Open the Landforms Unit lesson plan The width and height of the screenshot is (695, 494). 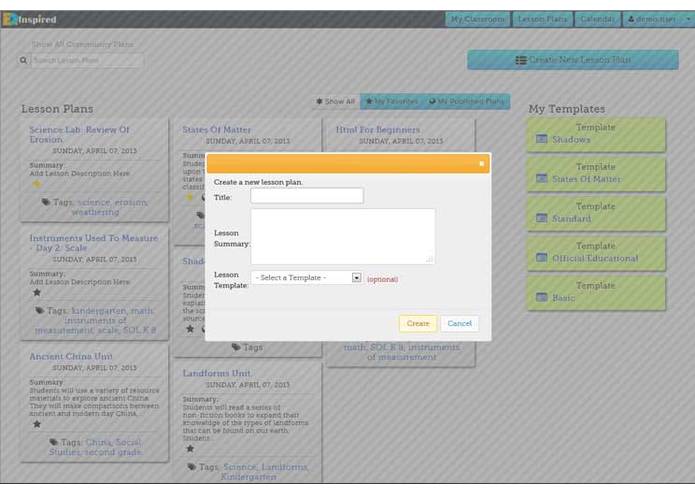click(217, 373)
